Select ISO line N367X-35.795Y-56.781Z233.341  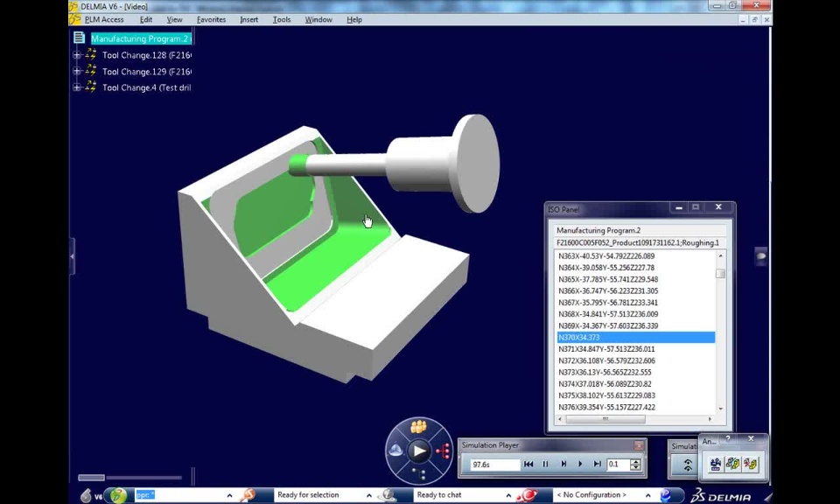pos(636,303)
